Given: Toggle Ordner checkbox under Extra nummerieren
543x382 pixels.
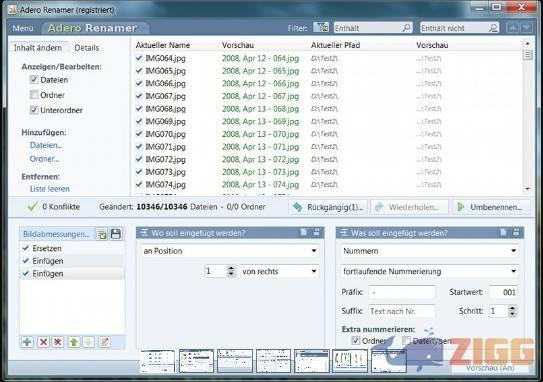Looking at the screenshot, I should pyautogui.click(x=356, y=340).
